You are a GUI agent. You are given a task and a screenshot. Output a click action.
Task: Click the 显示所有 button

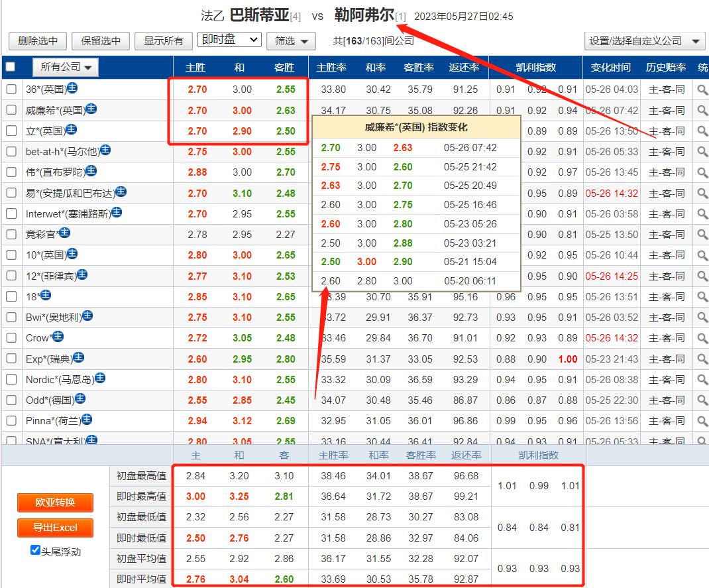point(164,41)
